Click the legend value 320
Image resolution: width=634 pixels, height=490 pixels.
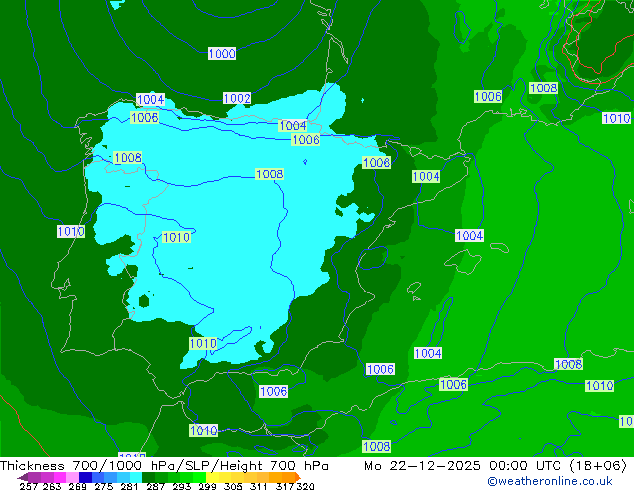click(x=306, y=486)
